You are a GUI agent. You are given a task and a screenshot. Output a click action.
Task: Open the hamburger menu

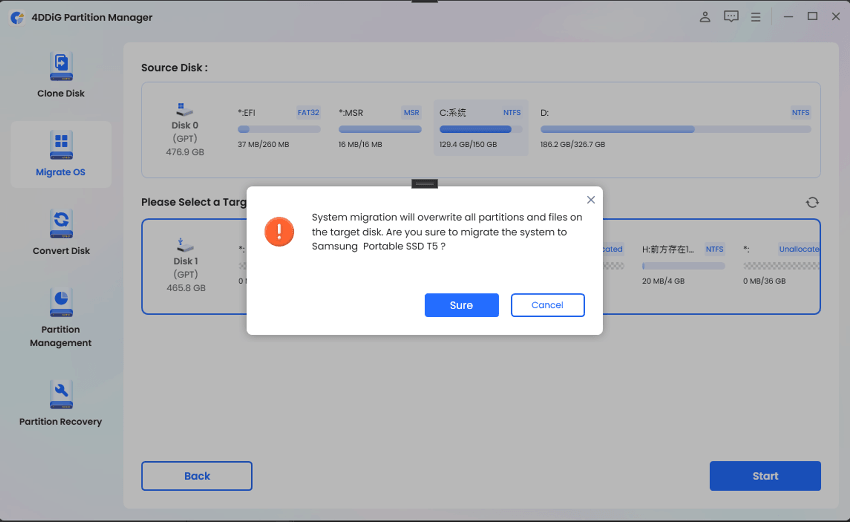click(x=756, y=17)
